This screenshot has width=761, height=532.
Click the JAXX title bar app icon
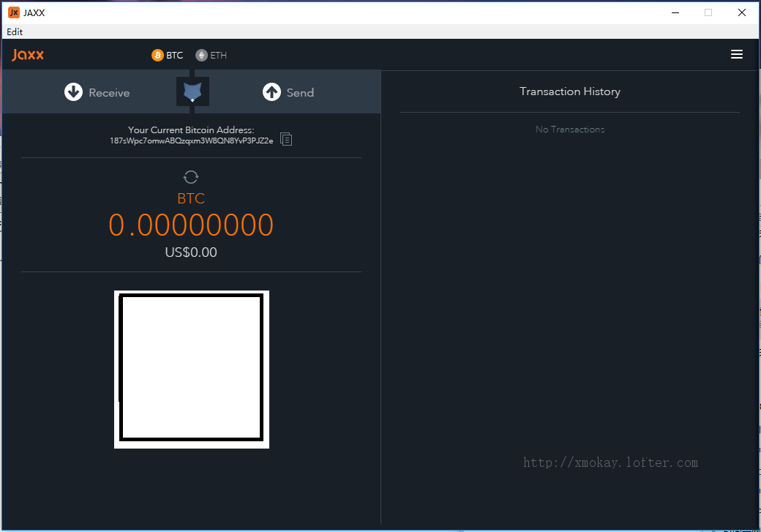coord(14,12)
